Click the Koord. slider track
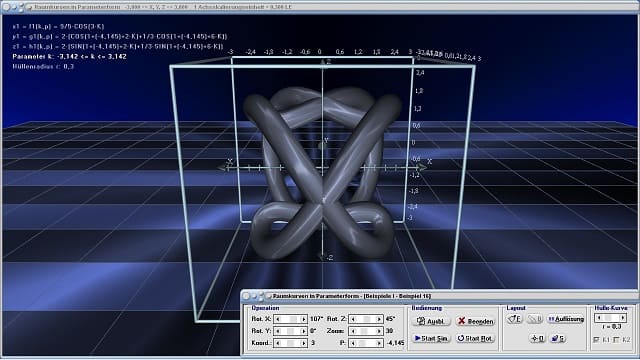Viewport: 640px width, 360px height. (291, 343)
